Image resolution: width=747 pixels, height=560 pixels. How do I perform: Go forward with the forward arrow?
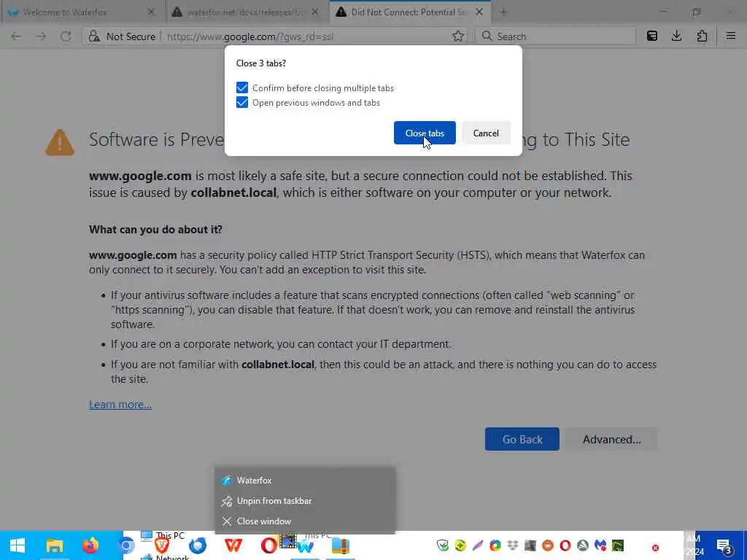tap(41, 36)
